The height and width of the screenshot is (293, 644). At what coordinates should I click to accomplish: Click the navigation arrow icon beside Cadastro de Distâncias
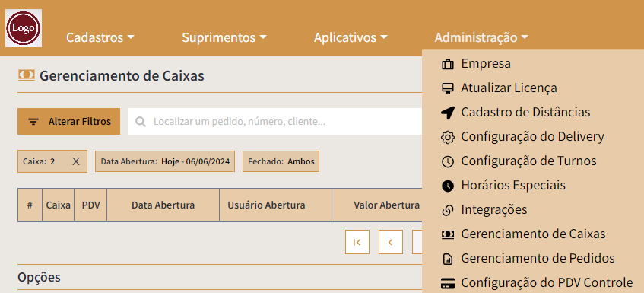click(x=447, y=113)
